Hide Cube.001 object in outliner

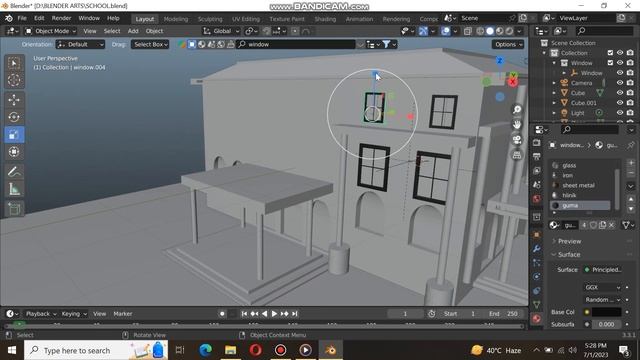point(620,103)
